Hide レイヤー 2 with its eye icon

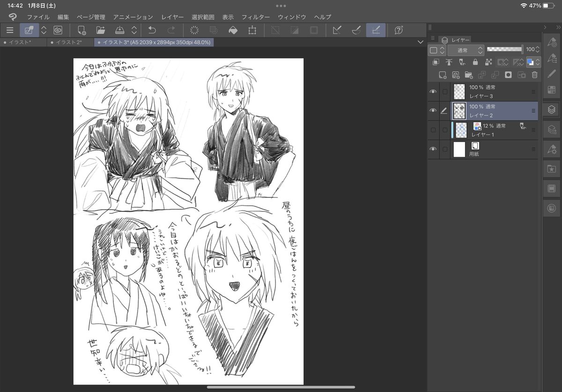click(433, 111)
